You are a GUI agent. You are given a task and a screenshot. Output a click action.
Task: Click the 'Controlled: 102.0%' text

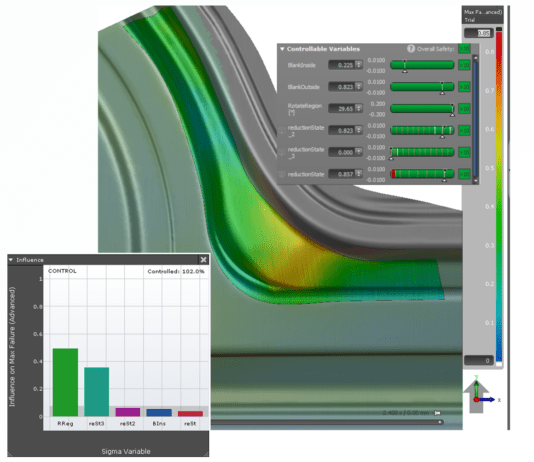pyautogui.click(x=176, y=271)
